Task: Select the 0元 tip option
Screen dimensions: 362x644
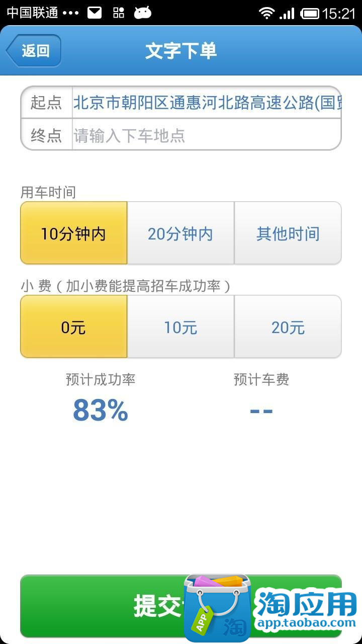Action: (x=74, y=327)
